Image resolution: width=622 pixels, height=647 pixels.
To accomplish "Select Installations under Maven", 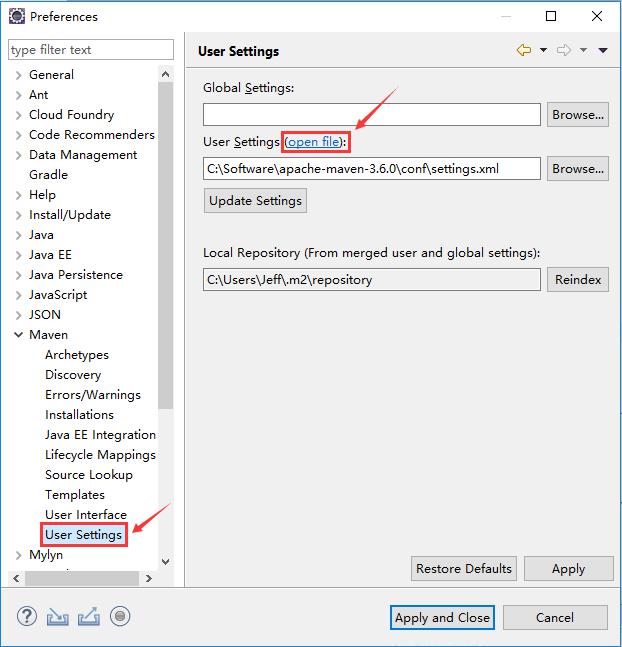I will click(x=79, y=415).
